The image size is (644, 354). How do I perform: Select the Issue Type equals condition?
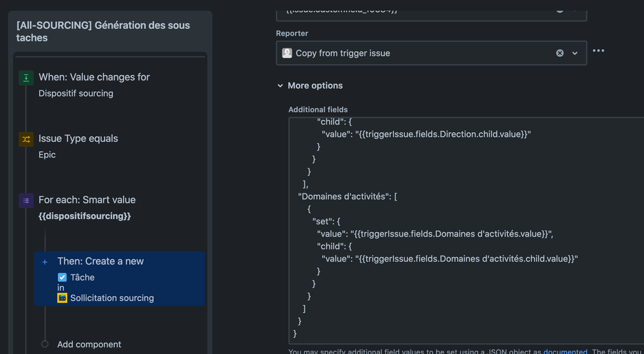click(78, 139)
